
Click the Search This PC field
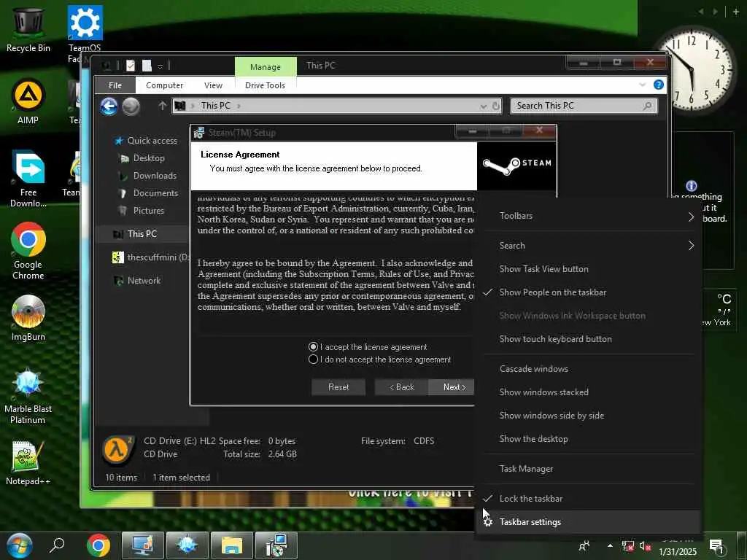point(584,106)
